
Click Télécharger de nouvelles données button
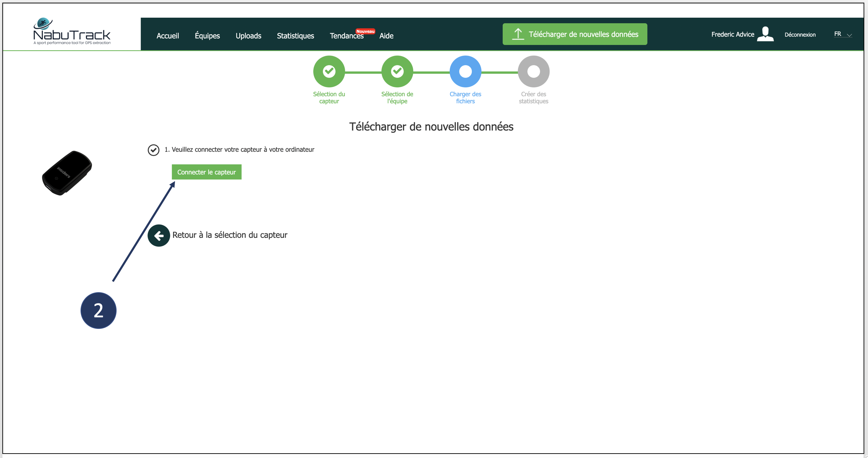(x=575, y=34)
